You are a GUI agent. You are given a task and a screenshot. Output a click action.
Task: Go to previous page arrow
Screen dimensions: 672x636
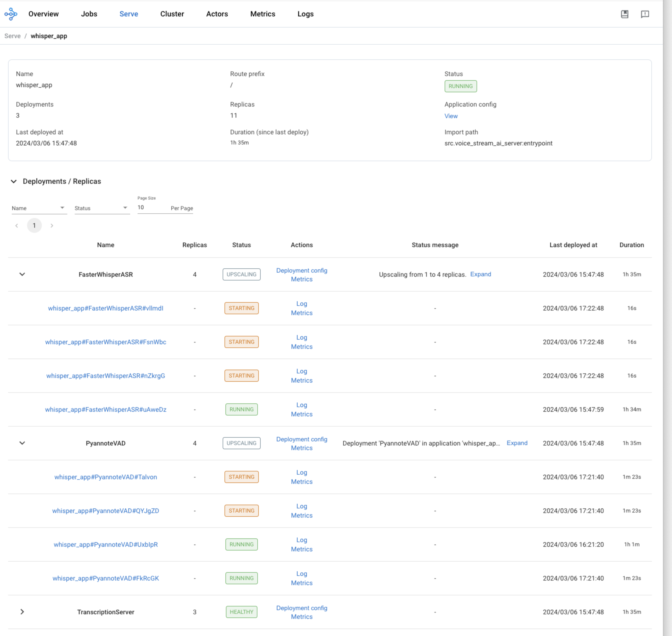point(17,225)
